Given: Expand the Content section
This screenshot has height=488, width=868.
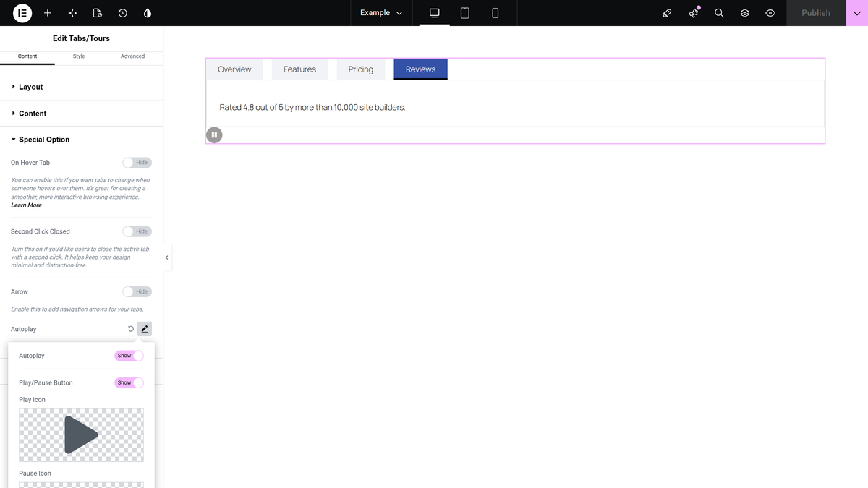Looking at the screenshot, I should pyautogui.click(x=82, y=114).
